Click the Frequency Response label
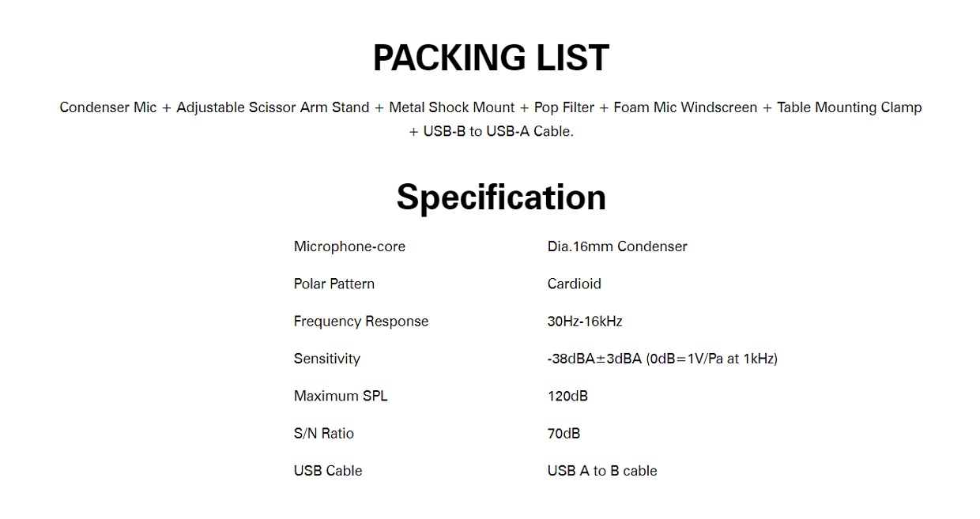The image size is (980, 519). click(x=361, y=322)
